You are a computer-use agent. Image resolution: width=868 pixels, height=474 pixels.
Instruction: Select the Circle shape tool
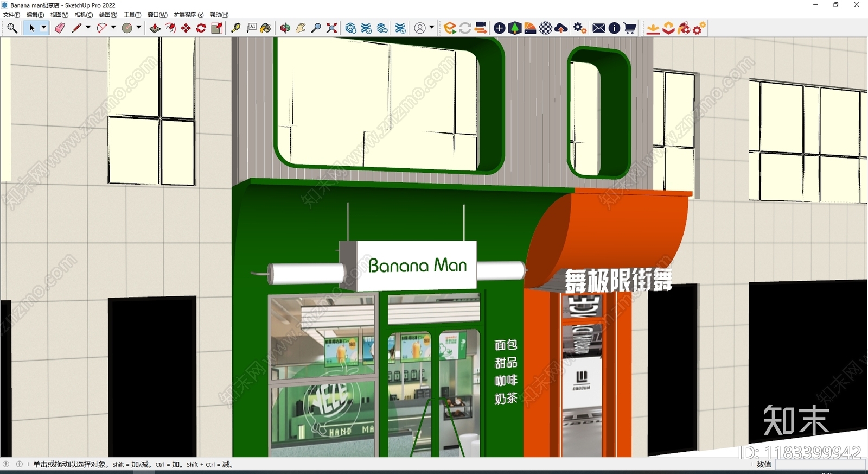point(127,28)
